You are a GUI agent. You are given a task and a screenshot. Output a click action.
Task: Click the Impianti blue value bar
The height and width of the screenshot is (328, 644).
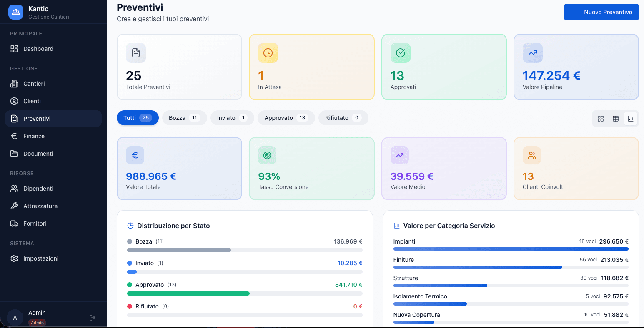click(511, 249)
